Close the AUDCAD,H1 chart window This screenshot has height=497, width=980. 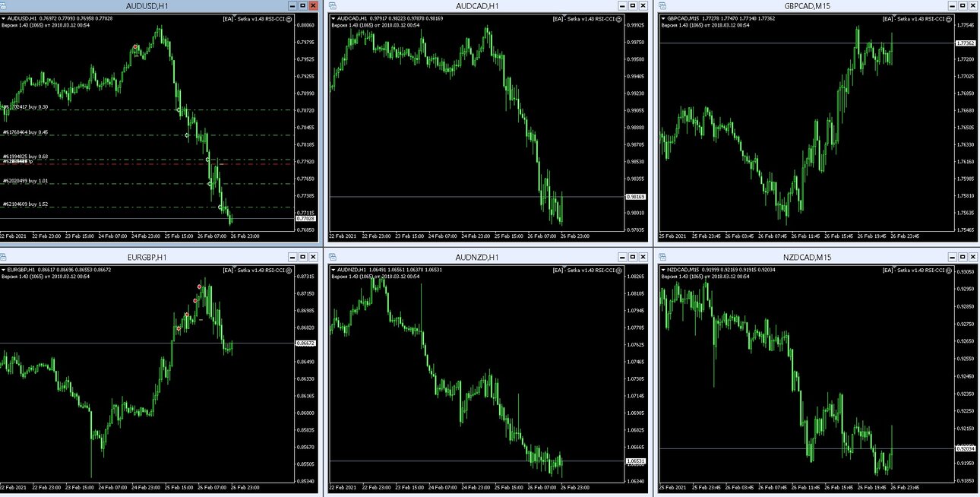tap(642, 5)
